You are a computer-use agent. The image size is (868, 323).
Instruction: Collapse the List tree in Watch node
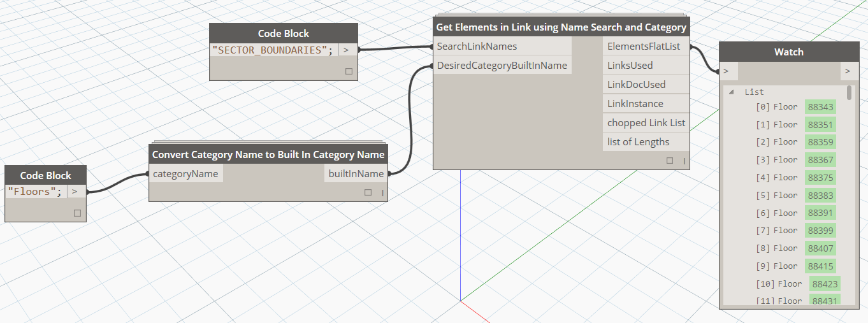[x=731, y=92]
